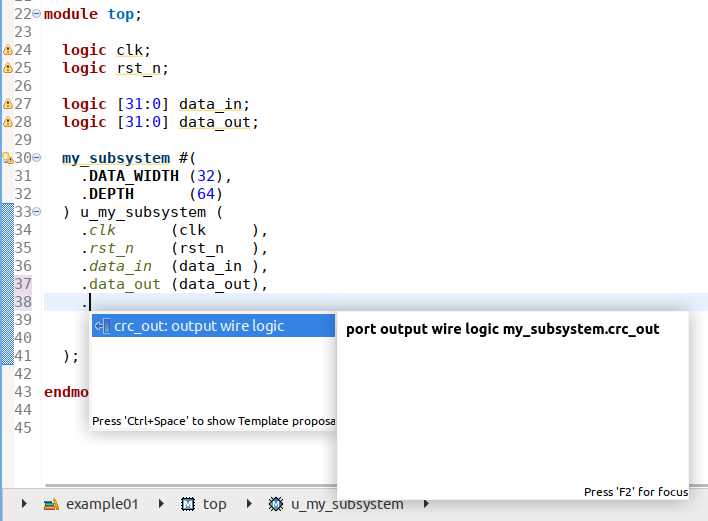Click the top module icon in breadcrumb
708x521 pixels.
click(x=188, y=504)
